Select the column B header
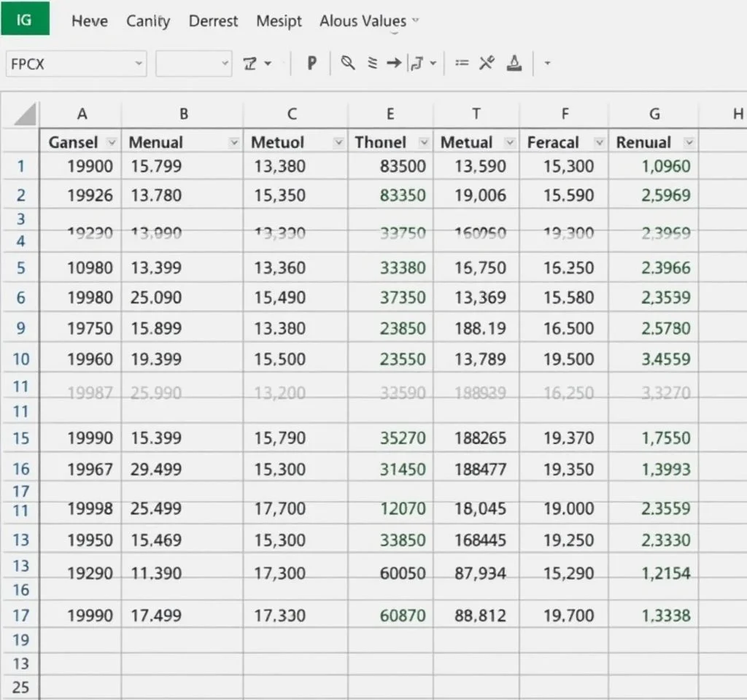The width and height of the screenshot is (747, 700). click(x=183, y=114)
